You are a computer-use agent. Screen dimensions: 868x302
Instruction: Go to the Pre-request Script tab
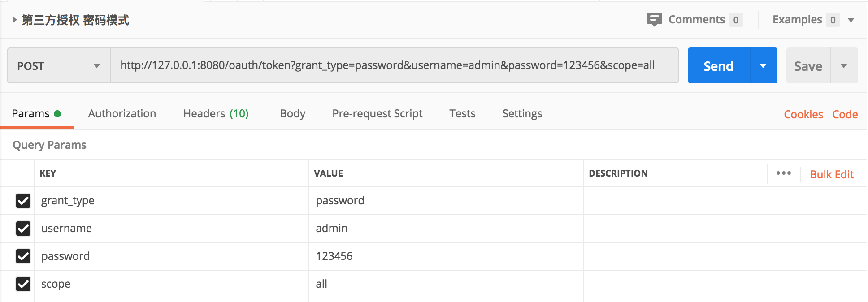pos(377,114)
